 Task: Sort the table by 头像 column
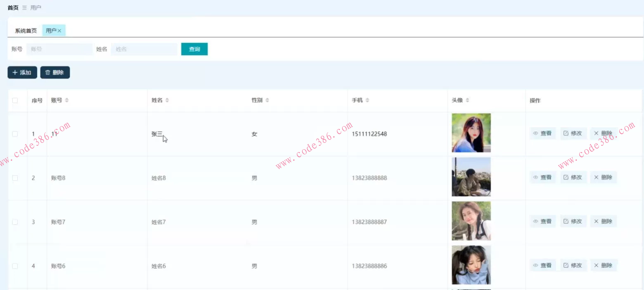pyautogui.click(x=467, y=100)
